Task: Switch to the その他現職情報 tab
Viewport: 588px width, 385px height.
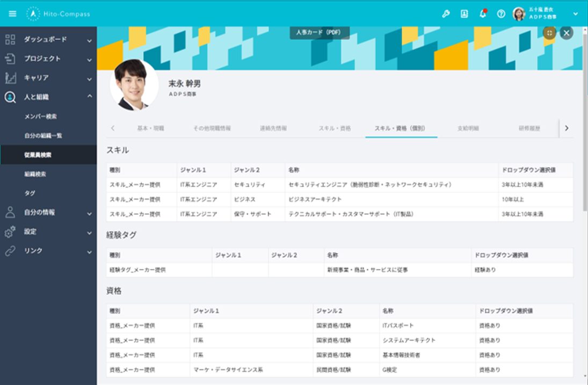Action: [x=212, y=128]
